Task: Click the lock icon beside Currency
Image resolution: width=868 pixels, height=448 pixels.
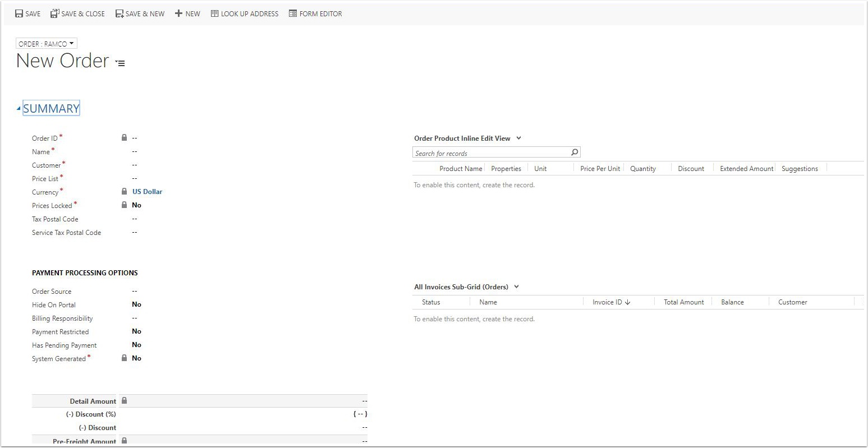Action: (124, 191)
